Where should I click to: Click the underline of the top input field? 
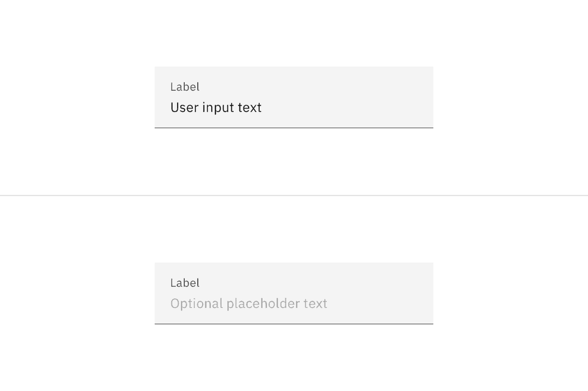(x=294, y=127)
